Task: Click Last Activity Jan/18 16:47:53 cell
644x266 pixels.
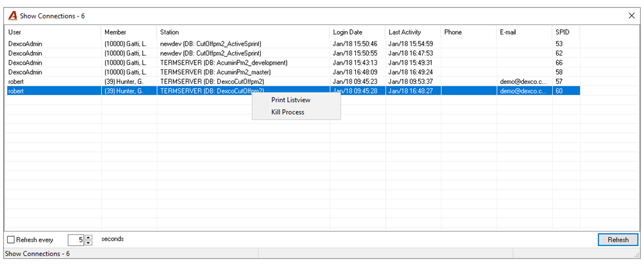Action: click(x=411, y=53)
